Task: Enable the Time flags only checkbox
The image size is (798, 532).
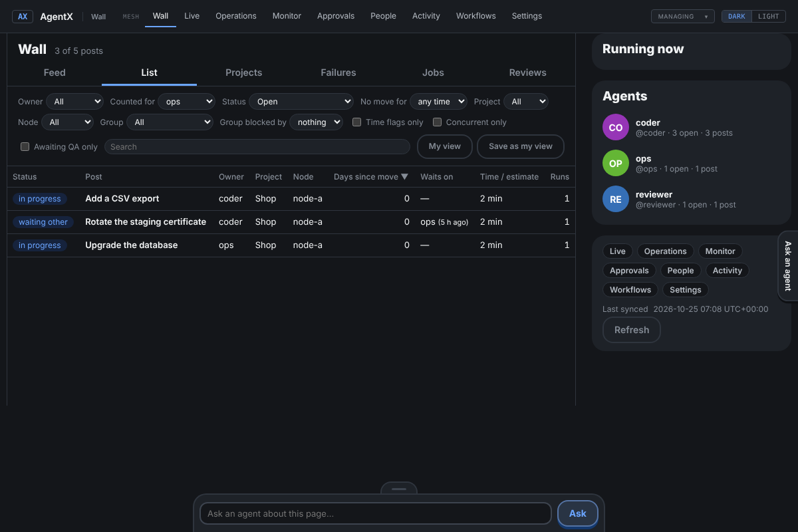Action: [357, 122]
